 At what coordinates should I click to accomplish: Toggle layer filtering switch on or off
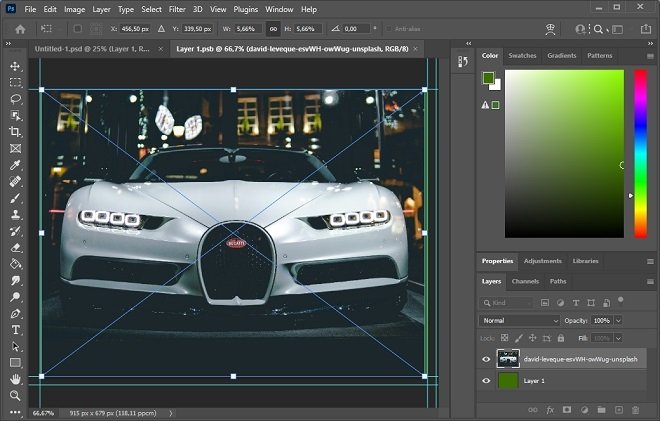(620, 300)
